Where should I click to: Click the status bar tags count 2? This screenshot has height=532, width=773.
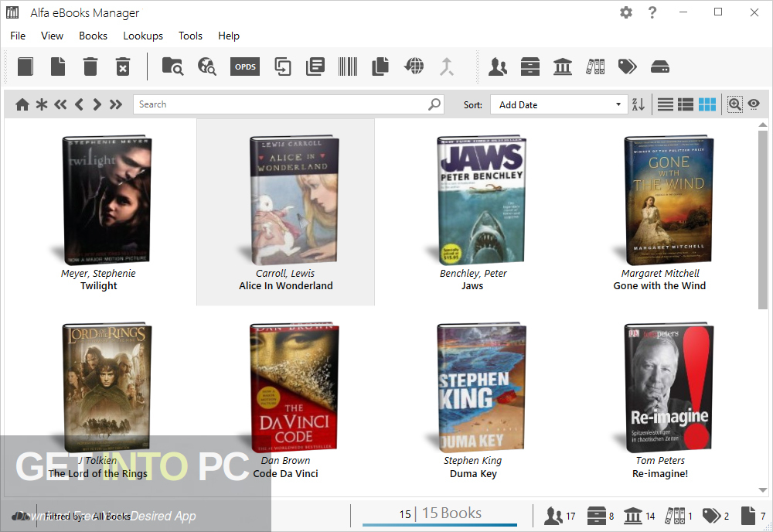tap(715, 516)
